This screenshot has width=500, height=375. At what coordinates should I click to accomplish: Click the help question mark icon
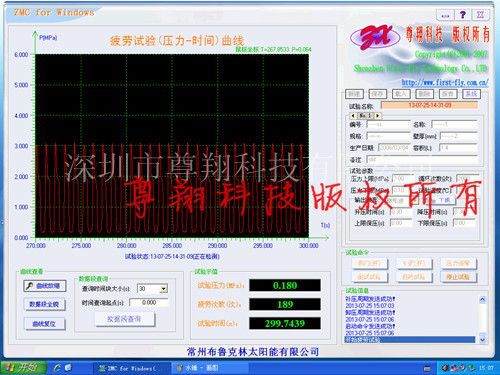pyautogui.click(x=462, y=15)
